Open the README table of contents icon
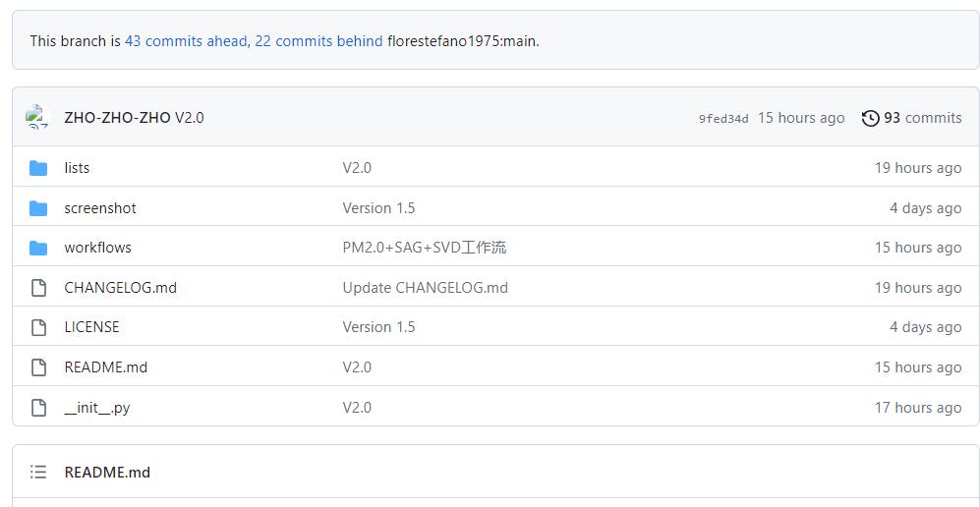The image size is (980, 507). pyautogui.click(x=38, y=473)
